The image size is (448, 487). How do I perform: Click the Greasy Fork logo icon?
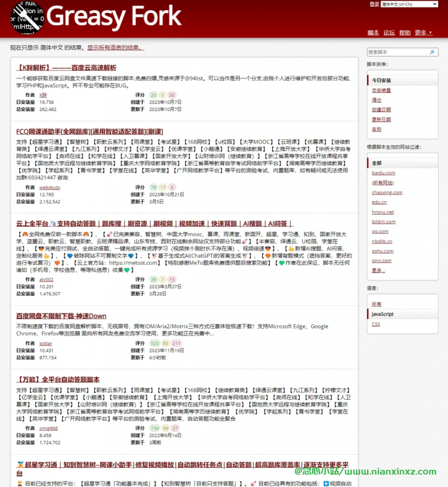[27, 18]
